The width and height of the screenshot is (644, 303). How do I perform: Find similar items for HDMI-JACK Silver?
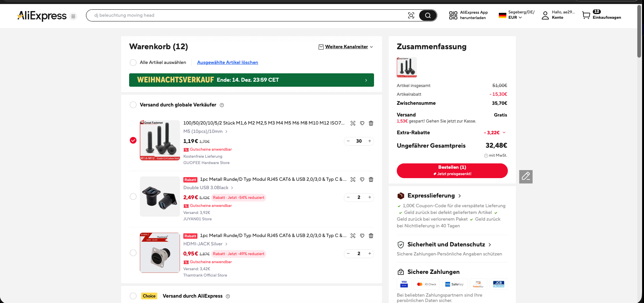353,236
